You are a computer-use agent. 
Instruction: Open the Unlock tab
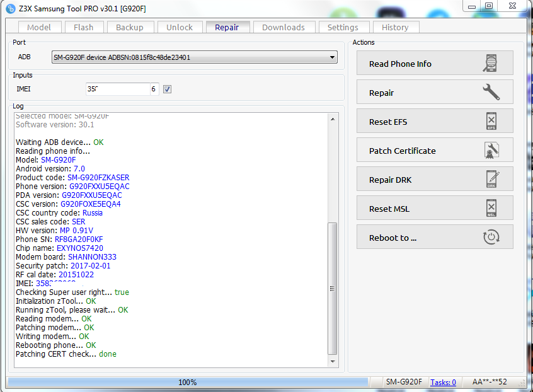(x=180, y=27)
